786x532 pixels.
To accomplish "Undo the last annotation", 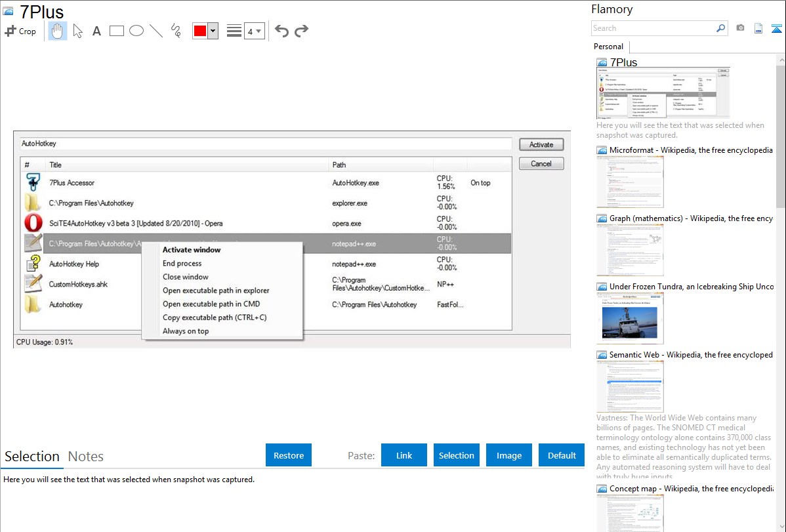I will click(x=281, y=31).
